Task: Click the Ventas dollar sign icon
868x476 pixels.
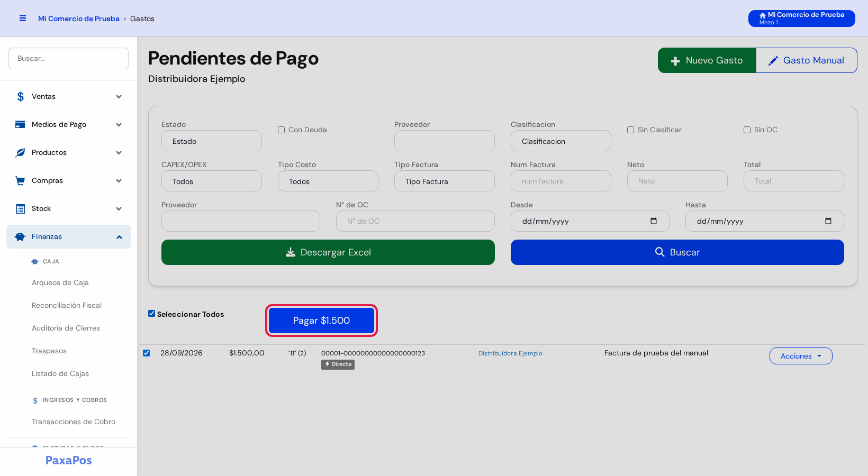Action: (x=20, y=96)
